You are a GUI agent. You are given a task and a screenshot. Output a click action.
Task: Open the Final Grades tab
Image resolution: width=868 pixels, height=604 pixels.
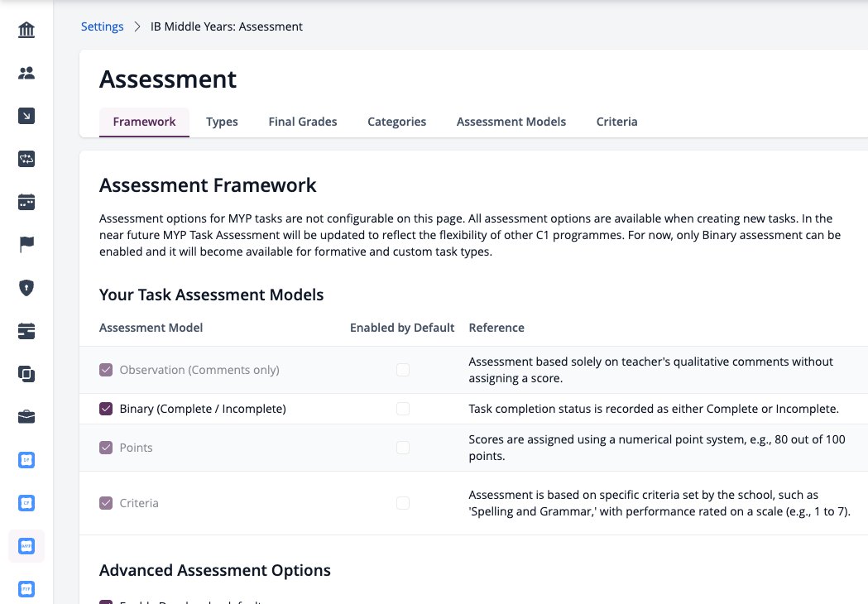tap(303, 122)
